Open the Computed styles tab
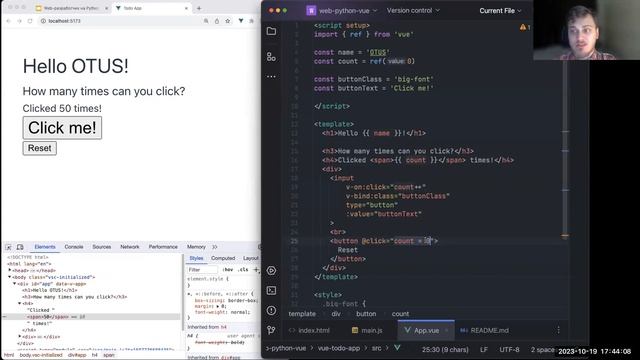Viewport: 640px width, 360px height. (x=223, y=258)
